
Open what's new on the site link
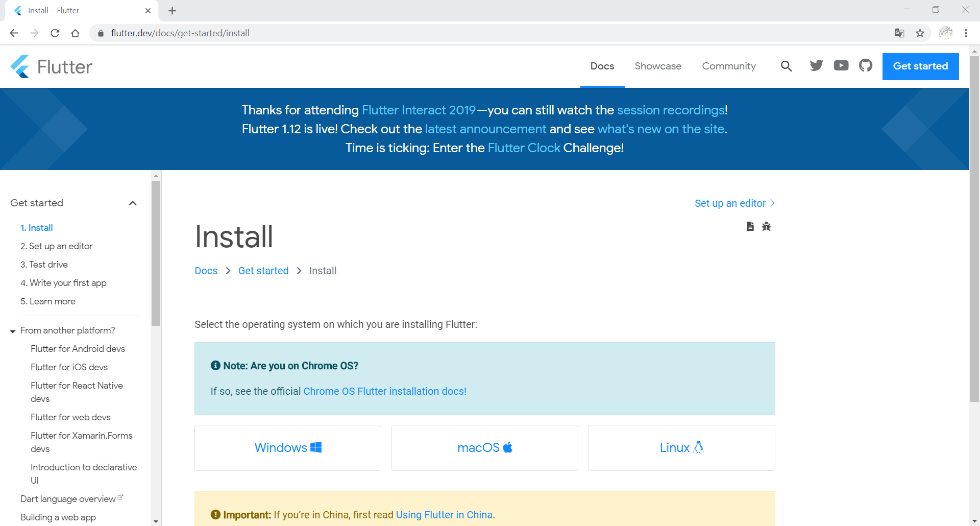point(661,129)
